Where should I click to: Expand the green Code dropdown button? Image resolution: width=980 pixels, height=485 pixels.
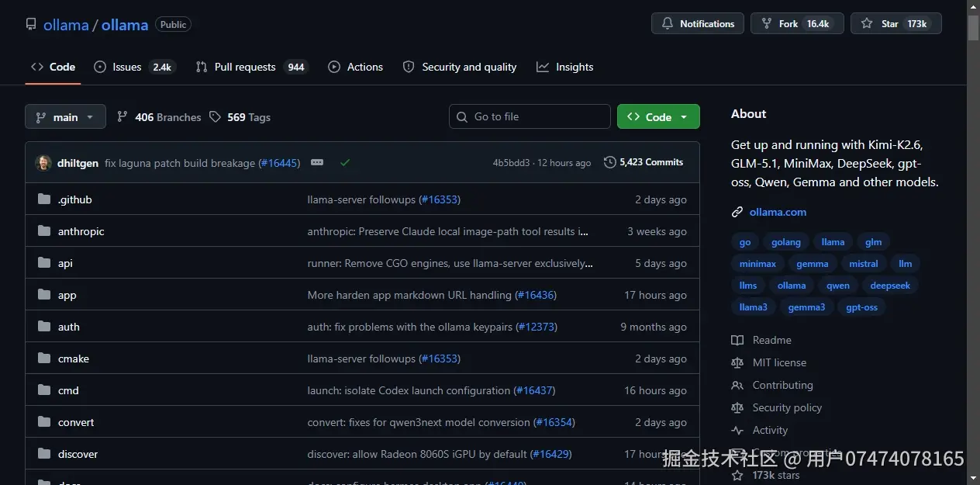pyautogui.click(x=658, y=116)
